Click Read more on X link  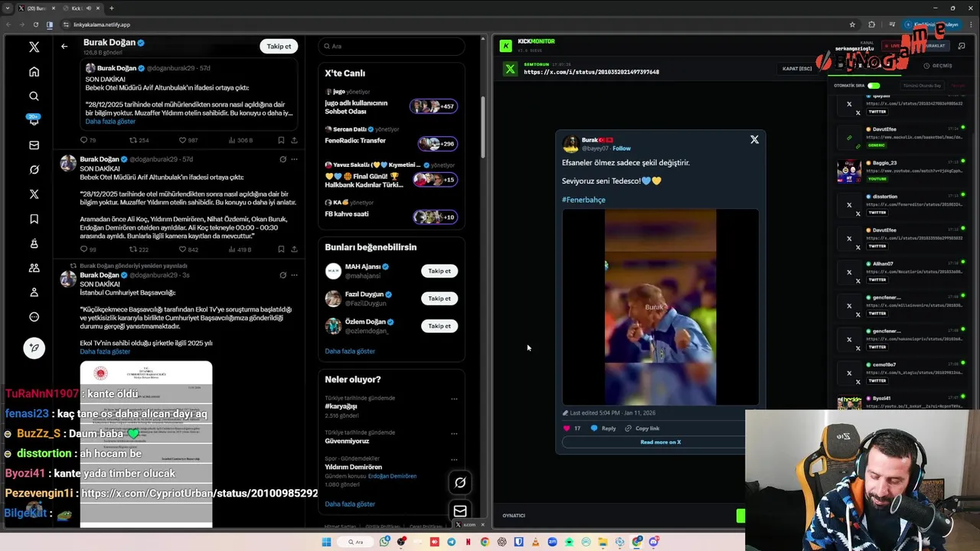(x=660, y=442)
